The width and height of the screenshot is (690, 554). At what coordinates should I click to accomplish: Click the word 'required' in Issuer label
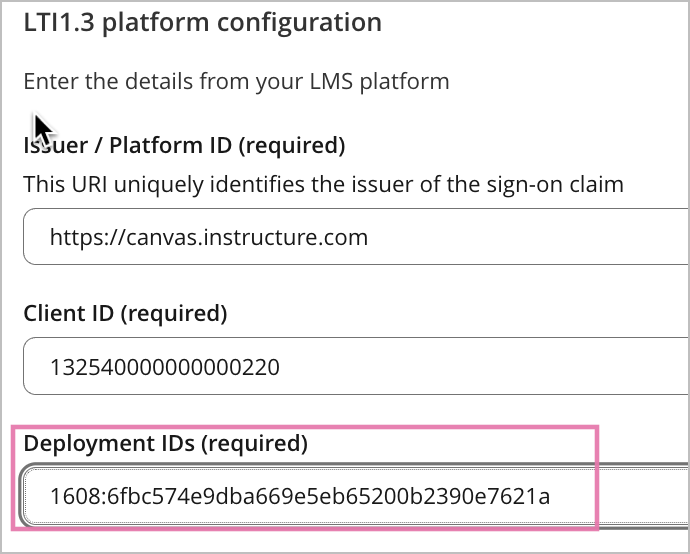(x=292, y=145)
